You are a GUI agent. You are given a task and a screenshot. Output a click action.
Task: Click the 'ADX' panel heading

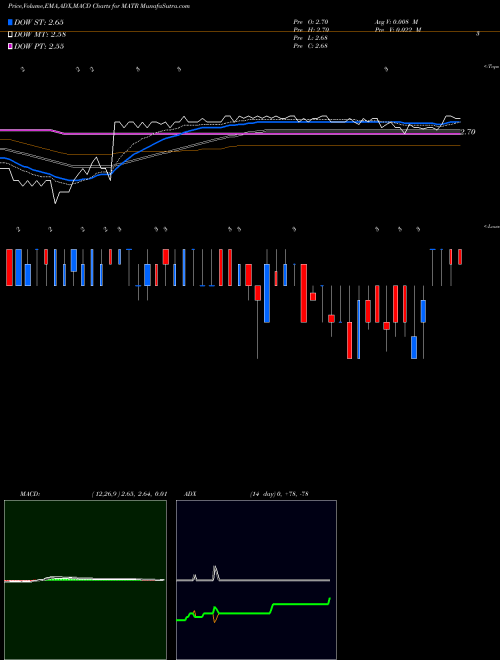190,494
